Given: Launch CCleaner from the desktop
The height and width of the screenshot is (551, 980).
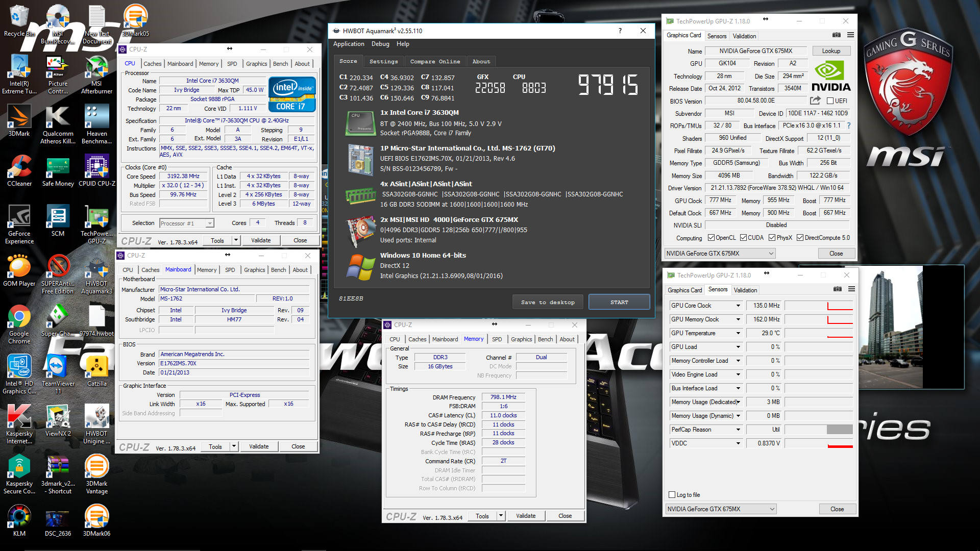Looking at the screenshot, I should tap(19, 170).
